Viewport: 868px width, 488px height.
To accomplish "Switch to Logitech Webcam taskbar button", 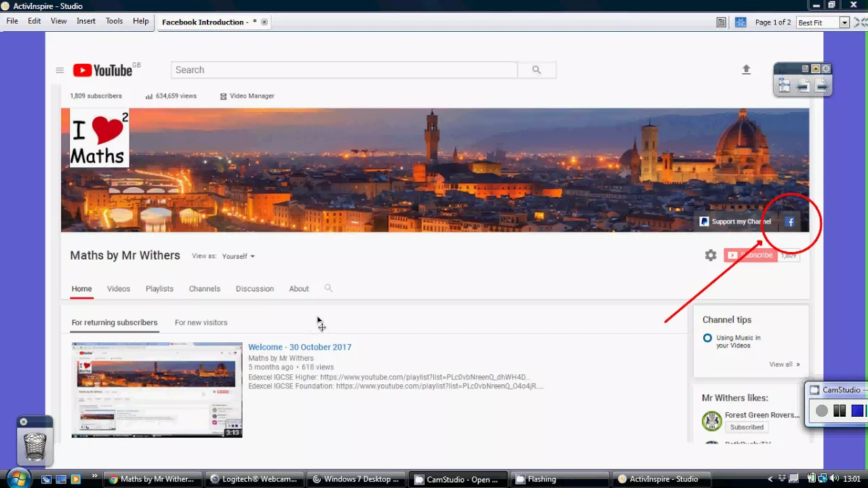I will [x=254, y=479].
